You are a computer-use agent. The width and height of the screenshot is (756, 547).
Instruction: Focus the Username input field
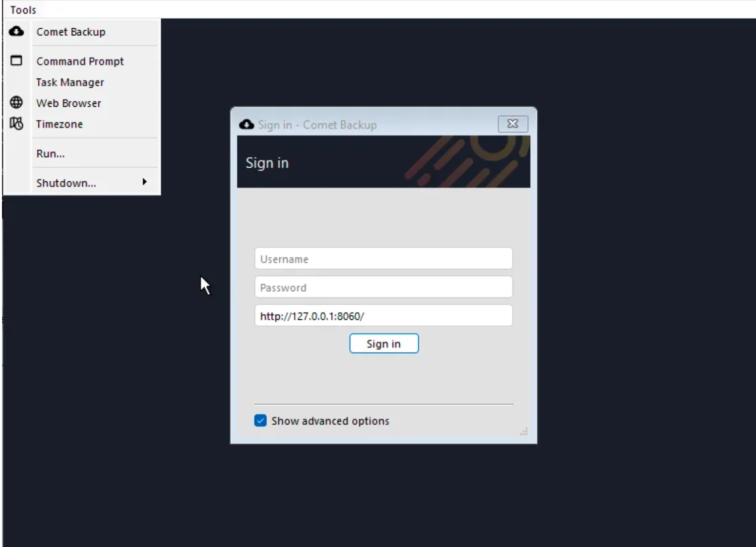pyautogui.click(x=384, y=259)
